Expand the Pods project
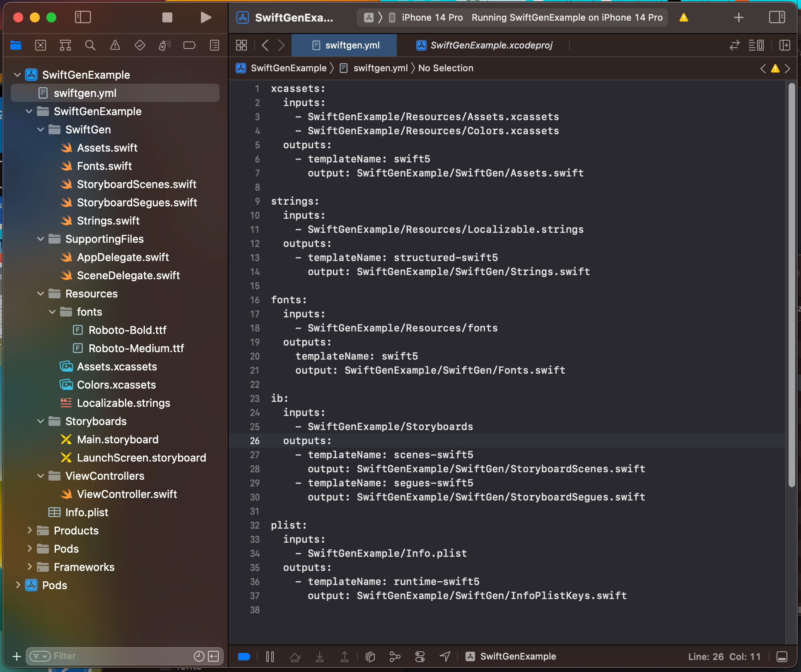The image size is (801, 672). pos(17,585)
